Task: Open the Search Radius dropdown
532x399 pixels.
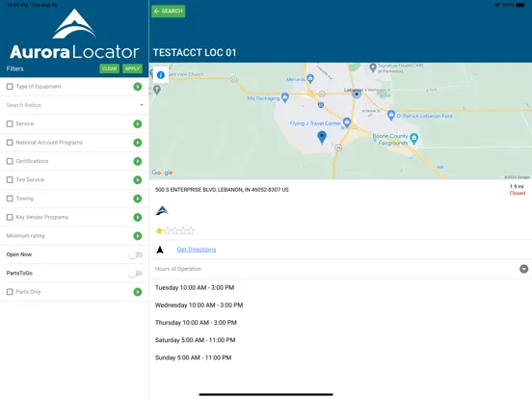Action: pos(74,105)
